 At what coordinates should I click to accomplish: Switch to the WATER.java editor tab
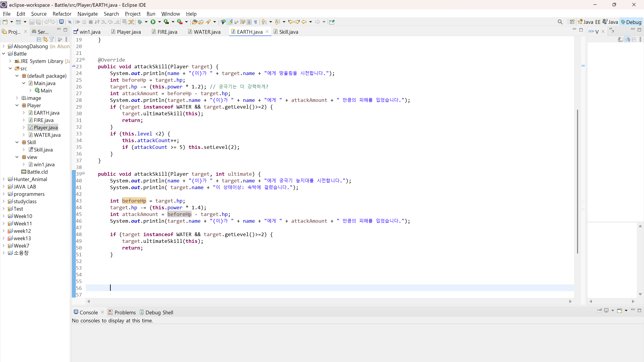coord(207,32)
